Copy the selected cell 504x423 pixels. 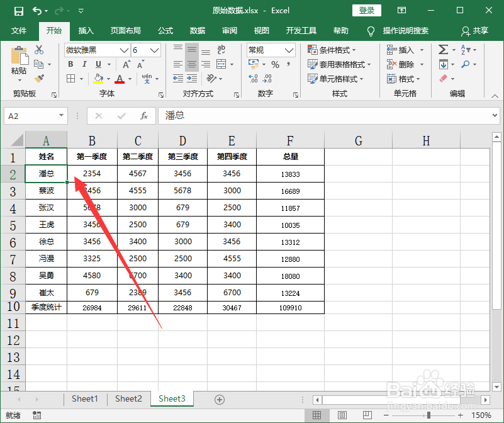(39, 64)
